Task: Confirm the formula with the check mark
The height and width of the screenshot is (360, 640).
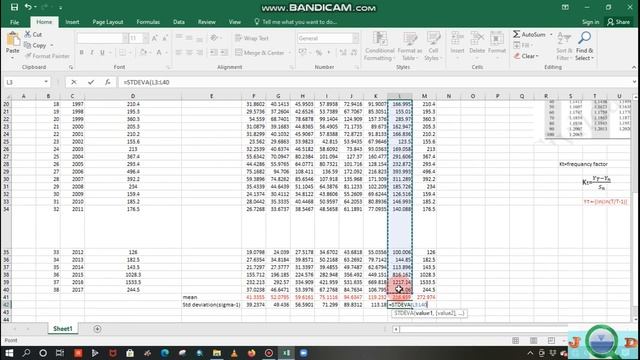Action: (91, 82)
